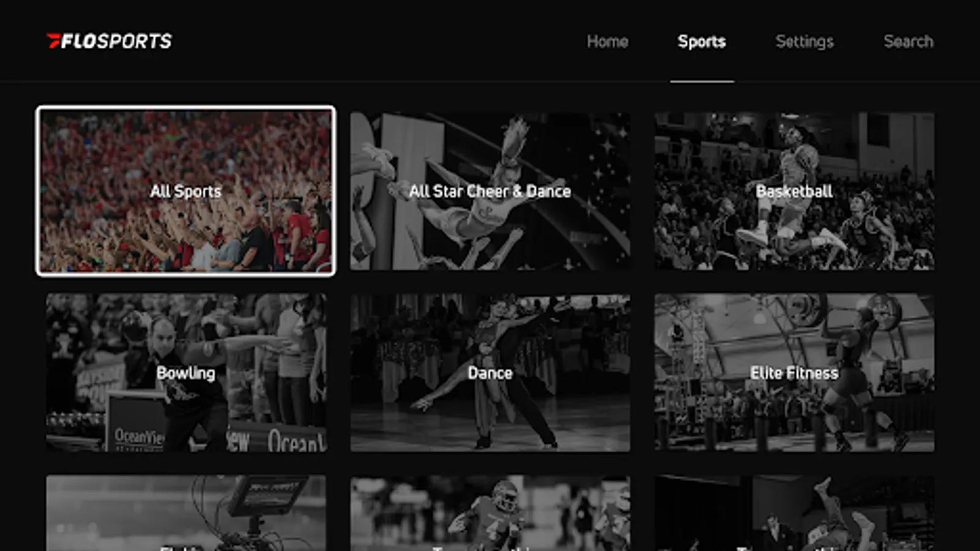Screen dimensions: 980x551
Task: Click the FloSports logo
Action: (x=110, y=41)
